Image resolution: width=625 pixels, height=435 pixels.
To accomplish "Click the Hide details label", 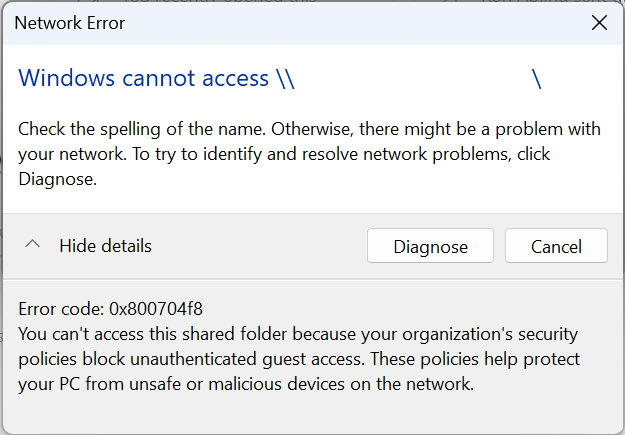I will coord(105,246).
